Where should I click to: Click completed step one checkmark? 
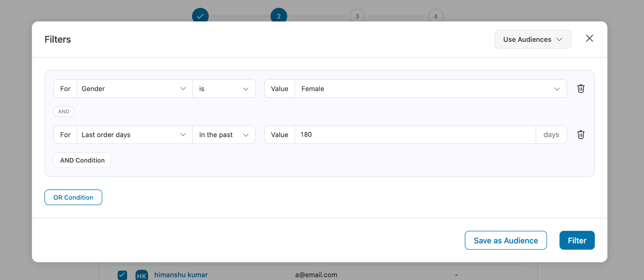[200, 16]
